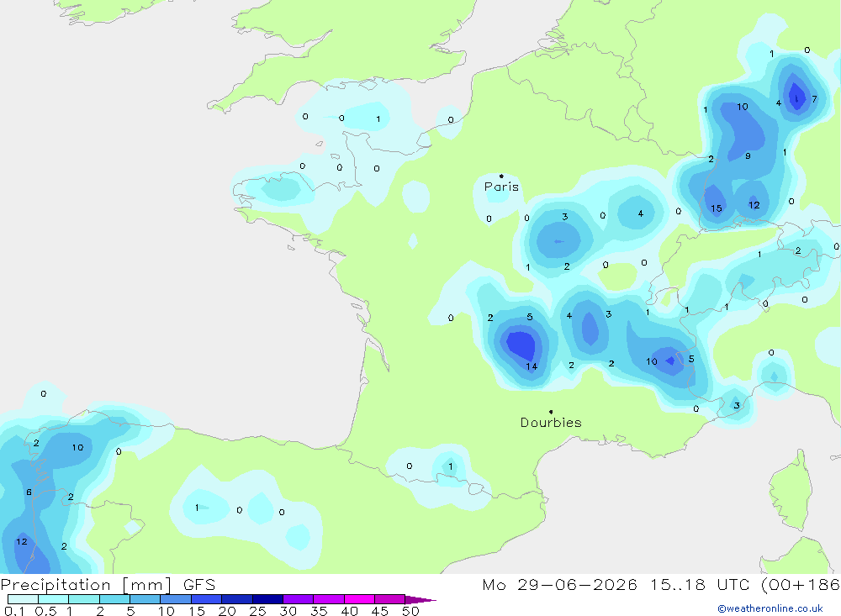This screenshot has width=841, height=616.
Task: Pick the 20–25 mm legend color swatch
Action: [x=236, y=599]
